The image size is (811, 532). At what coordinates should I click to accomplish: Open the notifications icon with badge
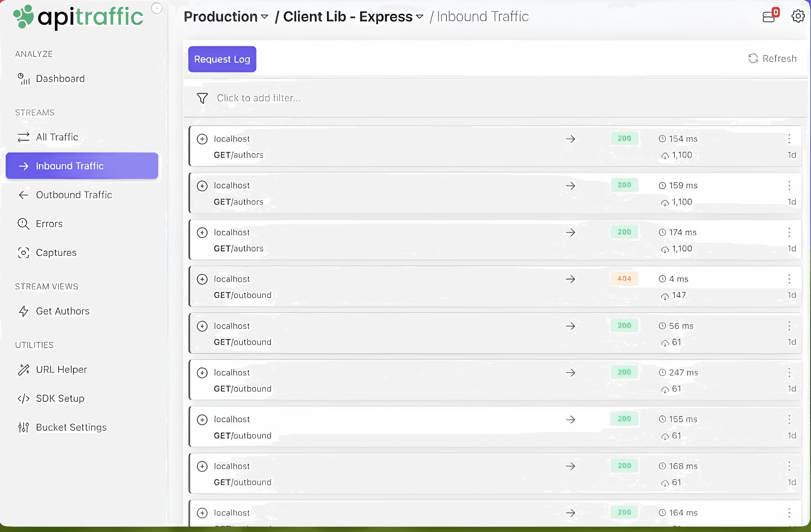(x=770, y=15)
